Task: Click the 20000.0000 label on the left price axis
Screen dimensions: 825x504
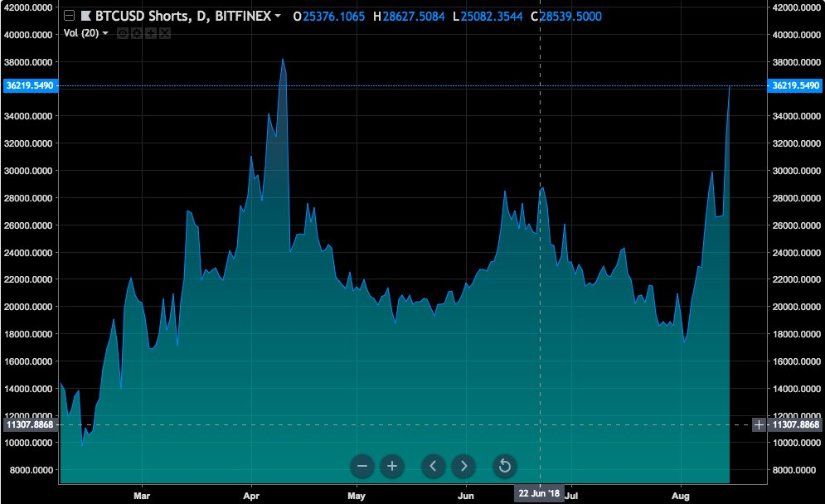Action: [x=28, y=307]
